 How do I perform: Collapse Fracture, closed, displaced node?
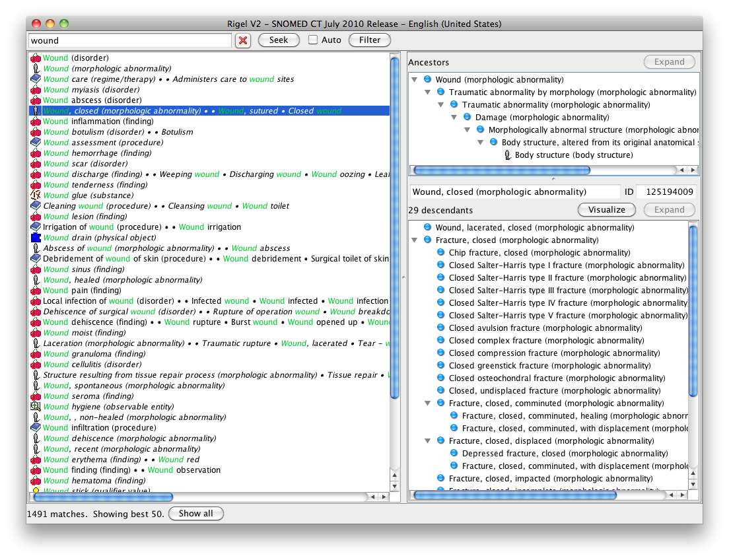pos(428,441)
